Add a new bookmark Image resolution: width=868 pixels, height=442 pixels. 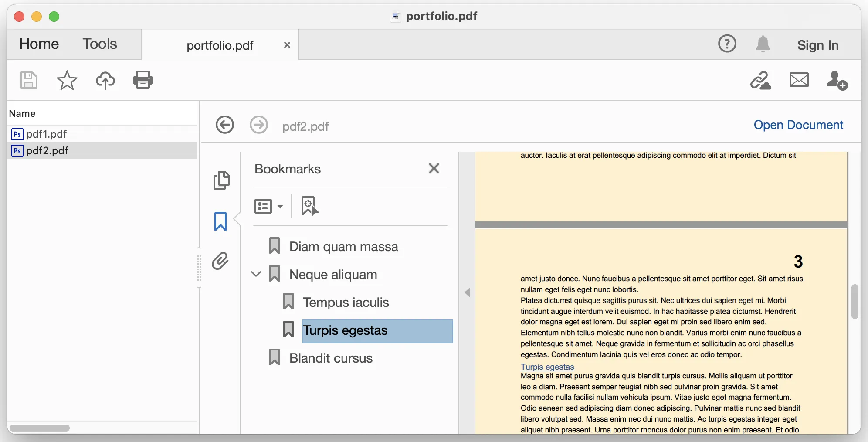pyautogui.click(x=309, y=206)
